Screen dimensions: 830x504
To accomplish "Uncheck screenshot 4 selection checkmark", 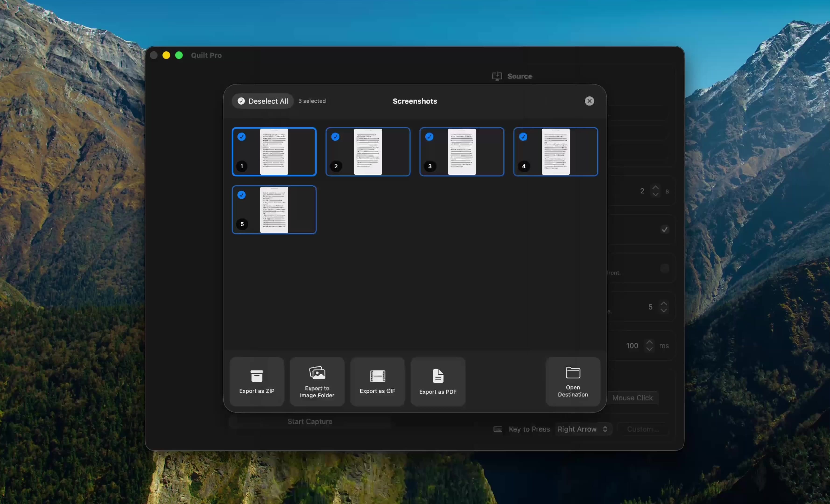I will (523, 137).
